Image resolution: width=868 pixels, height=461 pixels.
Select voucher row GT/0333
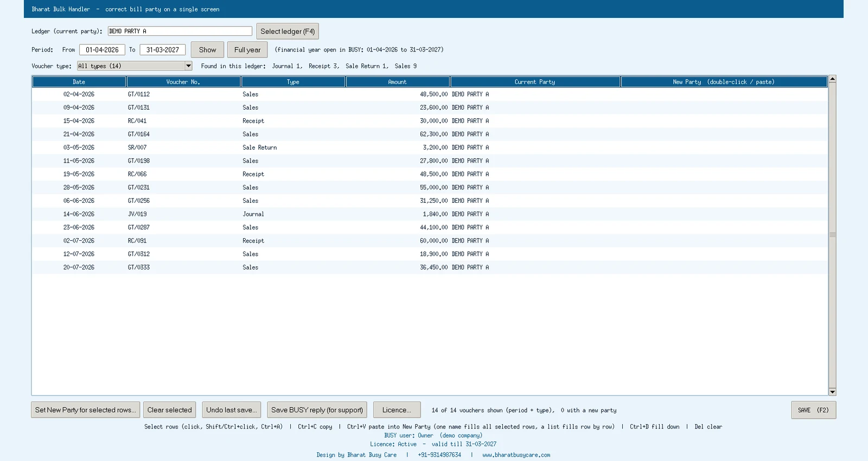tap(430, 267)
